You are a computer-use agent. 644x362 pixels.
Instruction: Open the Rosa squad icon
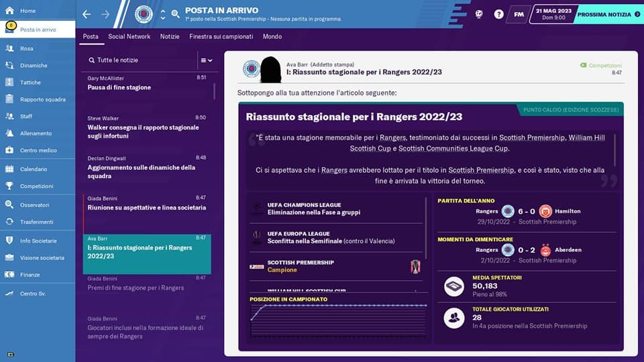(x=9, y=48)
